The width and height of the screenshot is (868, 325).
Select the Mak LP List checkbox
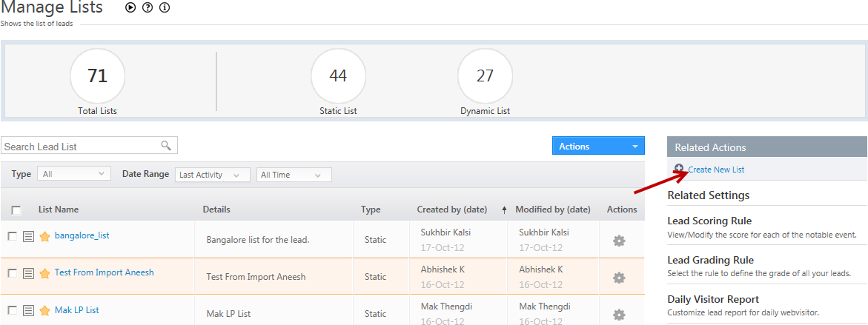[x=12, y=310]
